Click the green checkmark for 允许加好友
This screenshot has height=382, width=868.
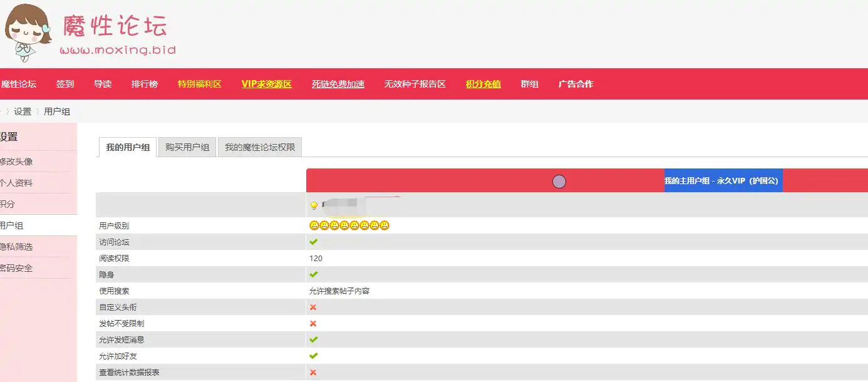[x=313, y=356]
